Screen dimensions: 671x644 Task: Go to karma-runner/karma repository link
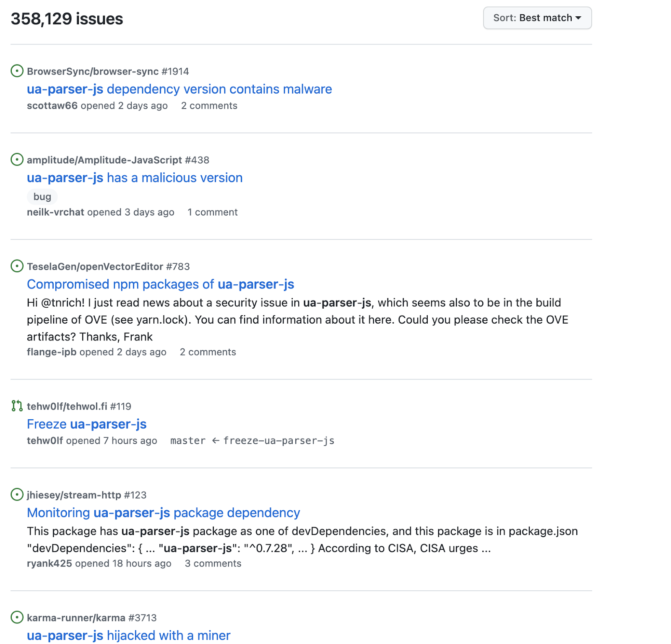point(76,618)
